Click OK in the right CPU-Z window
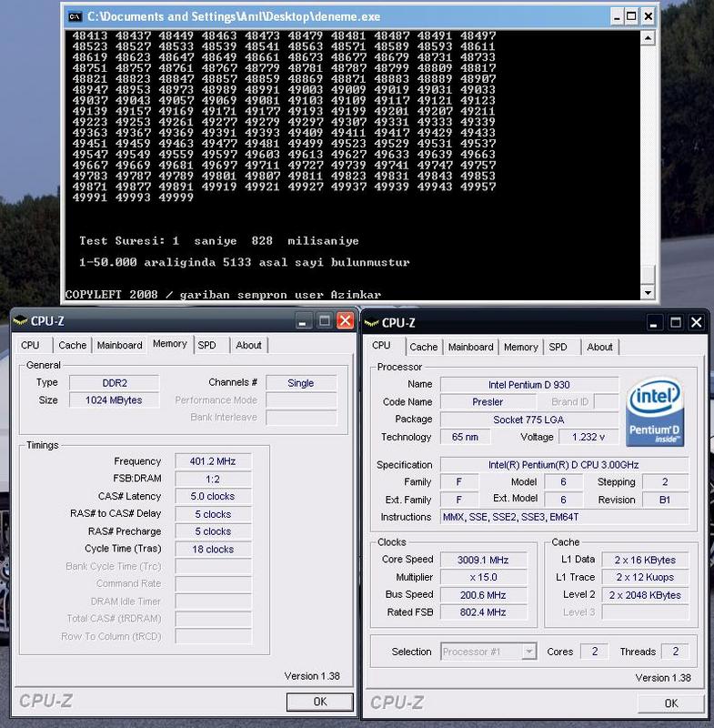 tap(671, 703)
